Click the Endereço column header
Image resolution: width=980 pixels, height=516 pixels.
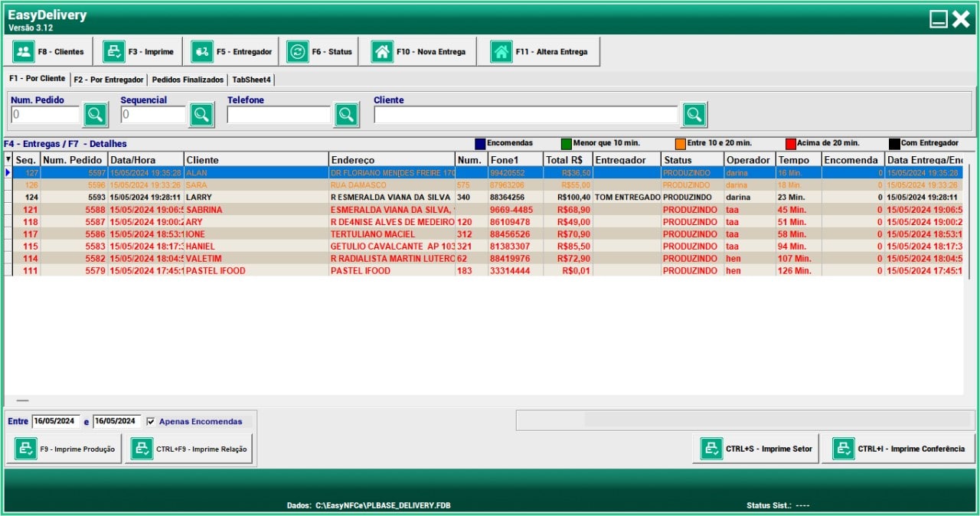click(391, 160)
